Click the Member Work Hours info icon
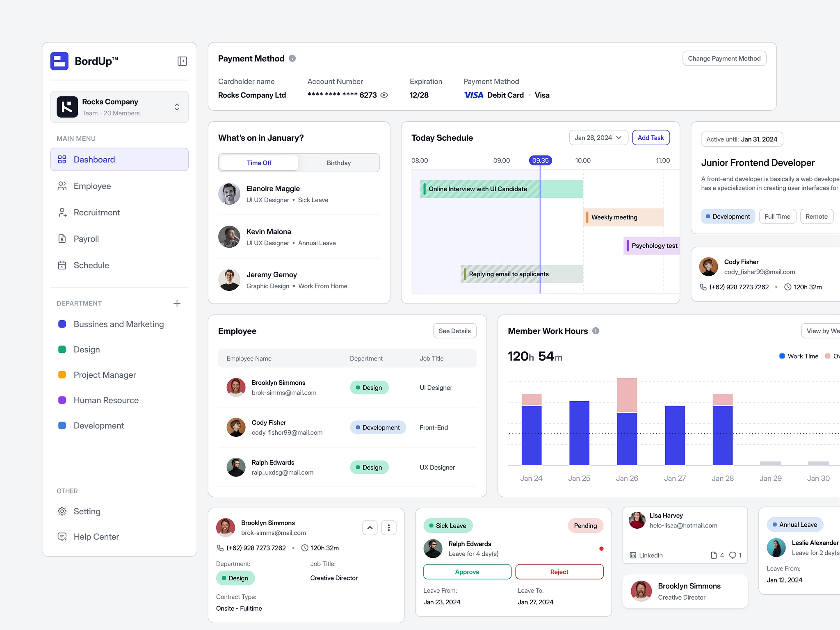Viewport: 840px width, 630px height. pos(596,331)
